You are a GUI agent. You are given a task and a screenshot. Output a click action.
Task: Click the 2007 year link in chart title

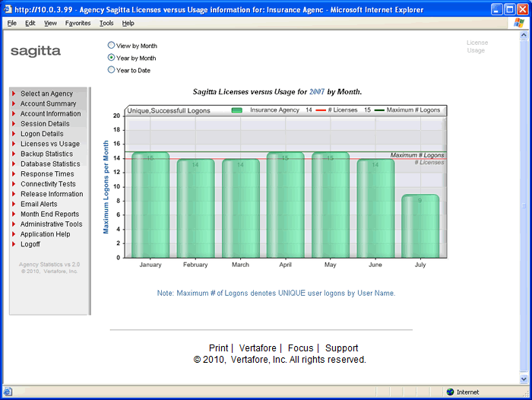[x=317, y=92]
